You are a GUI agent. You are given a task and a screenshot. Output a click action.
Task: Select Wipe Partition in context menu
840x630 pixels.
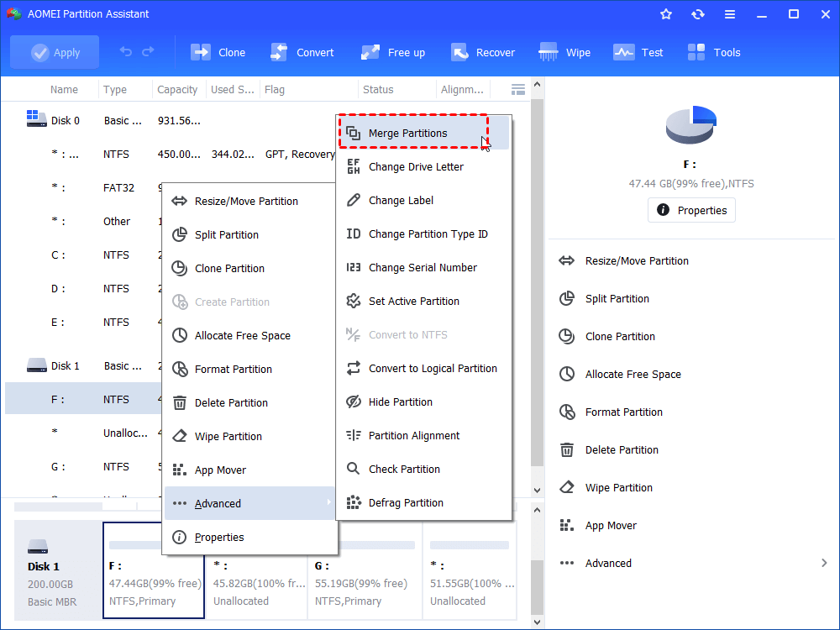click(249, 437)
